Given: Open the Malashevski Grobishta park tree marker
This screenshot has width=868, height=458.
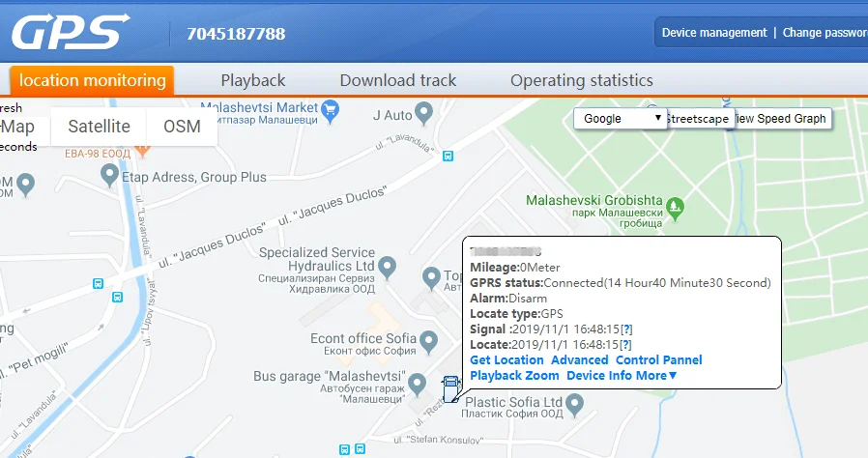Looking at the screenshot, I should tap(675, 209).
